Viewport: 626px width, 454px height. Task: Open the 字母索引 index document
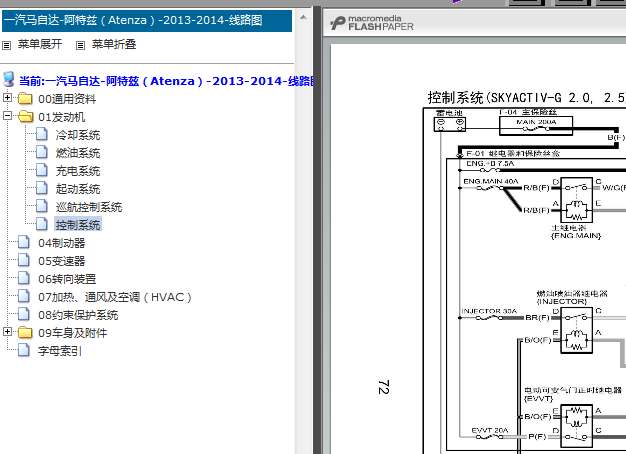click(x=60, y=351)
